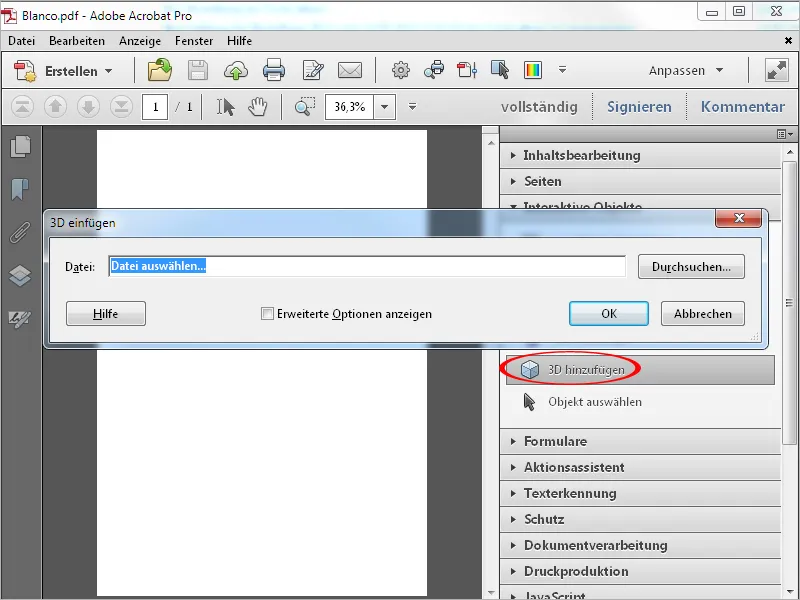Expand the Seiten section

tap(640, 181)
